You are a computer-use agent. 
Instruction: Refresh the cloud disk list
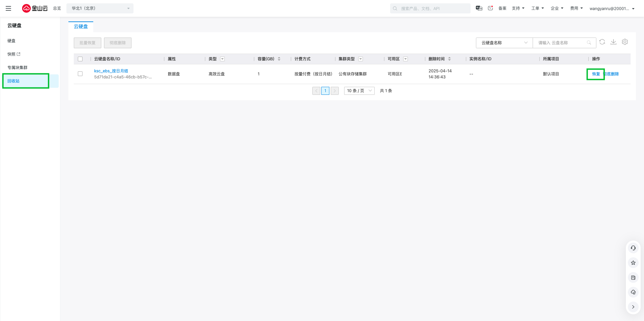(x=602, y=42)
